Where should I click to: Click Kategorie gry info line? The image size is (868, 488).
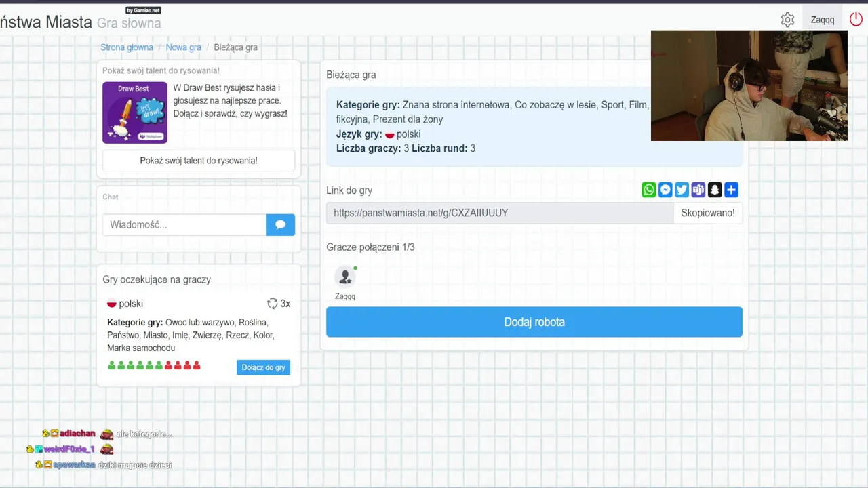tap(493, 112)
